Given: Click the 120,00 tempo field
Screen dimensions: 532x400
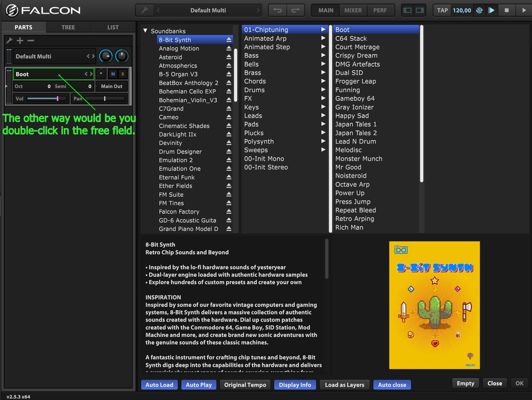Looking at the screenshot, I should (462, 10).
